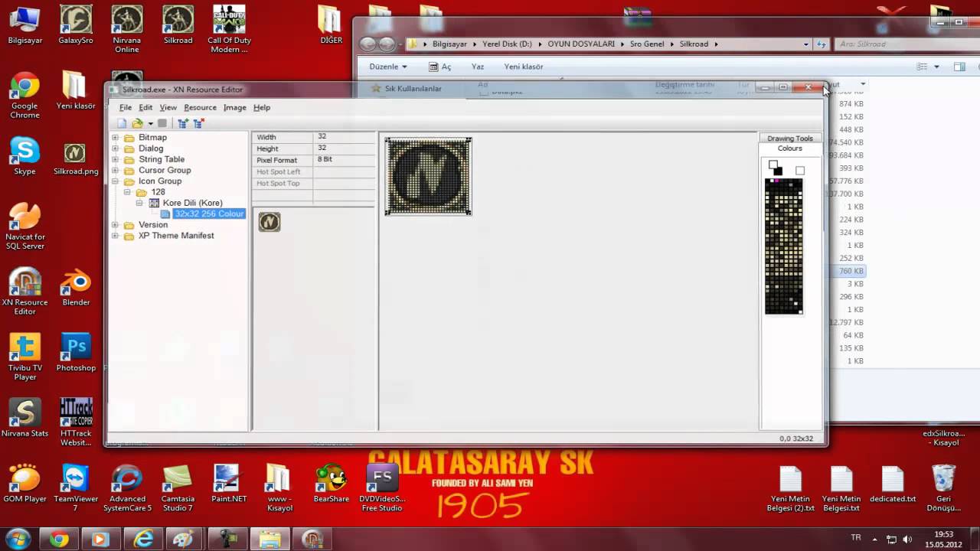Open the Help menu
980x551 pixels.
(x=262, y=108)
